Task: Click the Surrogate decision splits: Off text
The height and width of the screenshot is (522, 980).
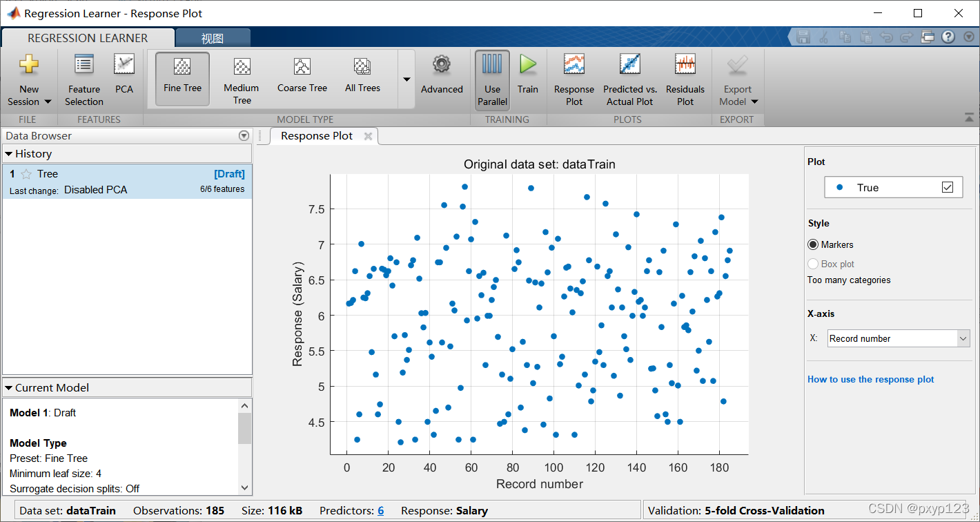Action: tap(75, 489)
